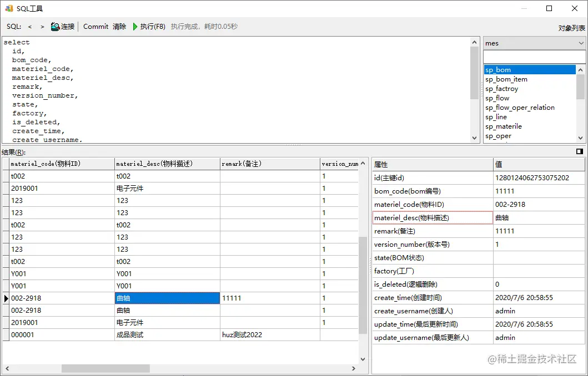Click the cell 成品测试 in results

click(167, 335)
